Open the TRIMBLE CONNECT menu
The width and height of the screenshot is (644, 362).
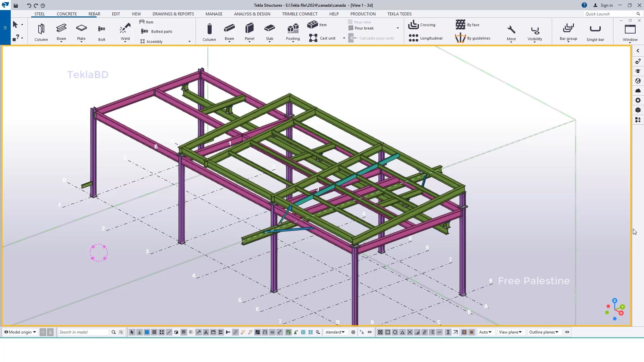pyautogui.click(x=300, y=14)
